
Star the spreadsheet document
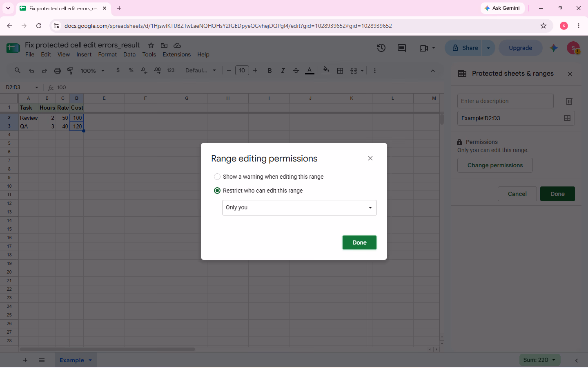pos(151,45)
